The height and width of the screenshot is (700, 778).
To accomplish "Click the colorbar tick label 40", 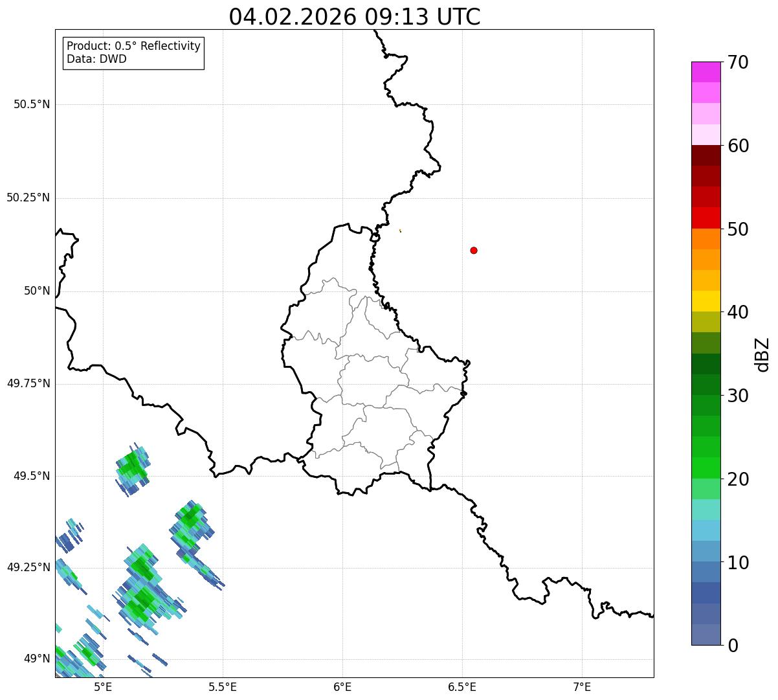I will [x=738, y=312].
